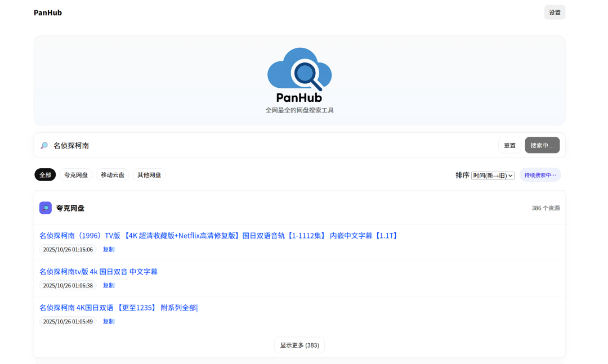Screen dimensions: 608x364
Task: Toggle the 持续搜索中 continuous search pill
Action: click(540, 175)
